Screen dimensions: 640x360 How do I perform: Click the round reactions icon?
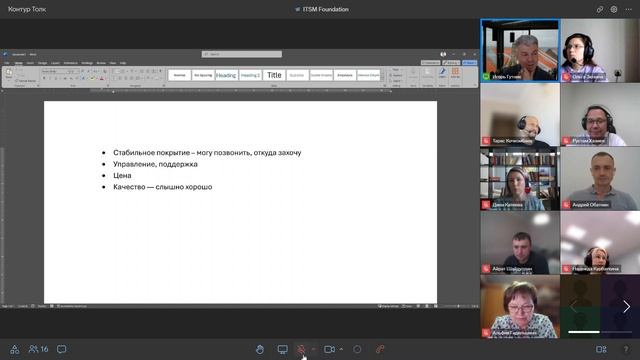click(357, 349)
